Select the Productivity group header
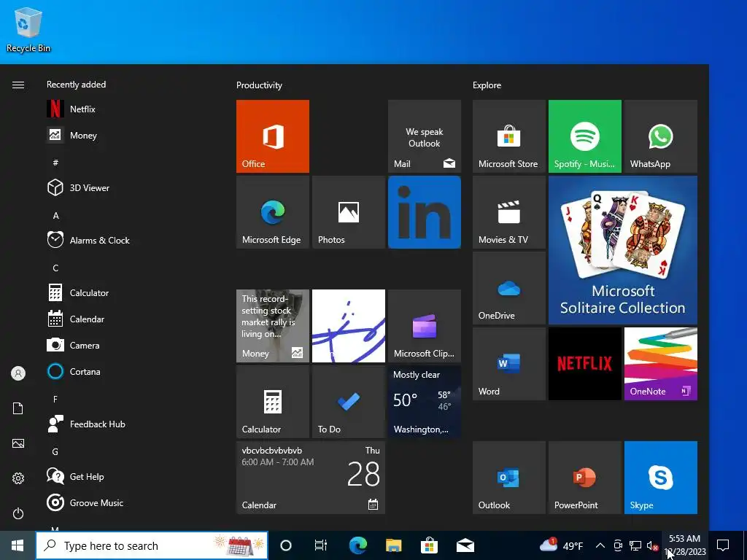 259,85
